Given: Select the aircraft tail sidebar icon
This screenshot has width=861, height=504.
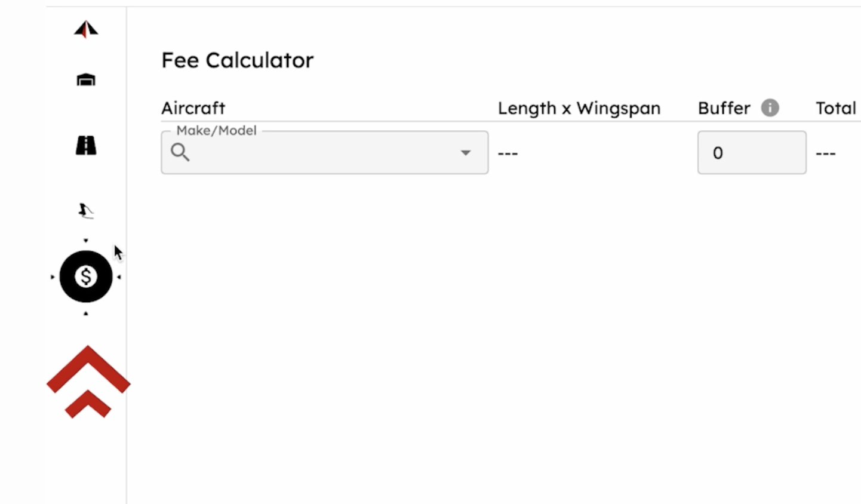Looking at the screenshot, I should [86, 210].
